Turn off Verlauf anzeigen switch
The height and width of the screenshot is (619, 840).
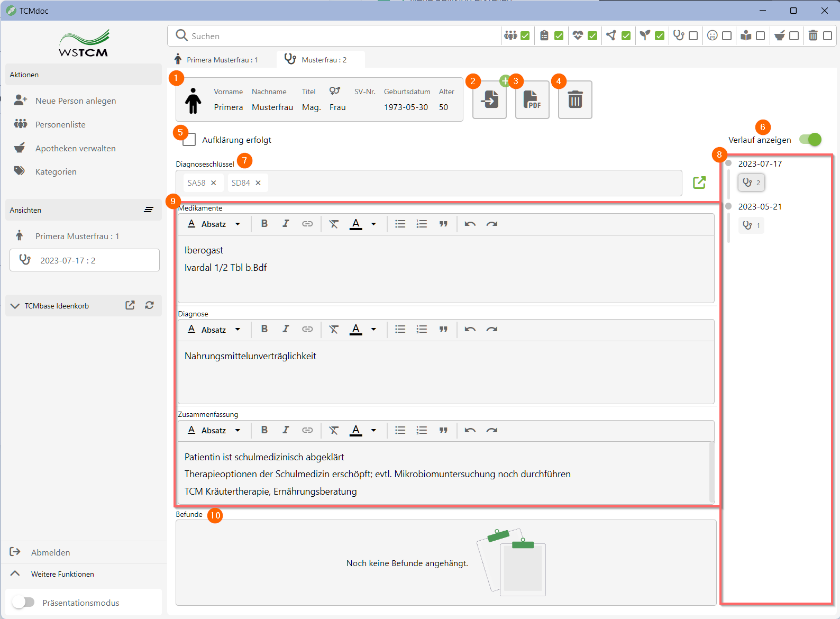point(810,140)
